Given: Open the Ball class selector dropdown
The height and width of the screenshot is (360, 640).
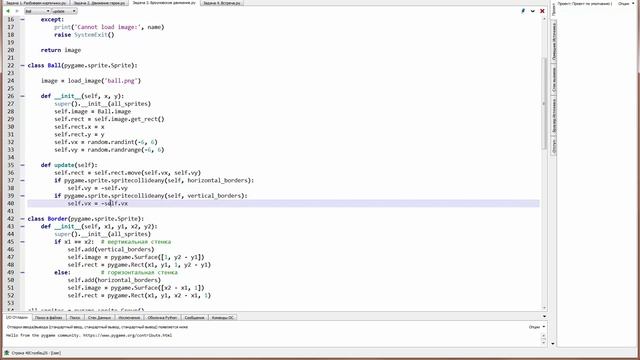Looking at the screenshot, I should [x=37, y=11].
